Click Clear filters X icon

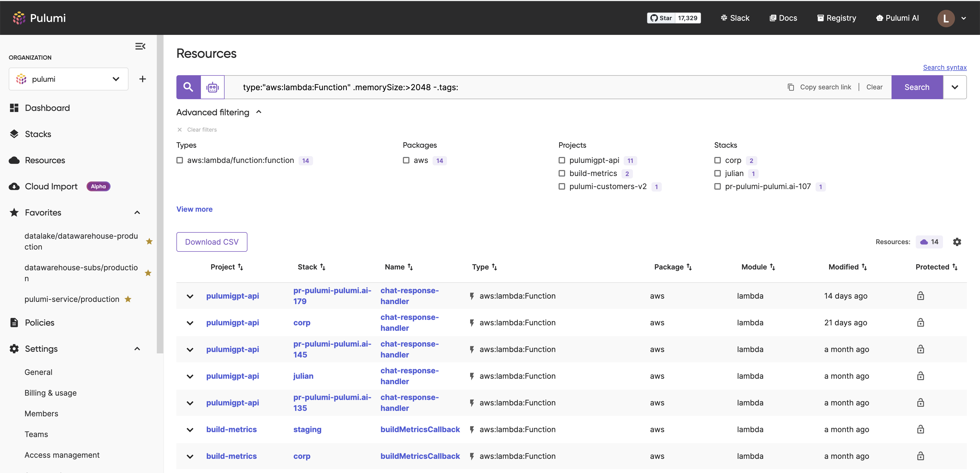coord(180,129)
